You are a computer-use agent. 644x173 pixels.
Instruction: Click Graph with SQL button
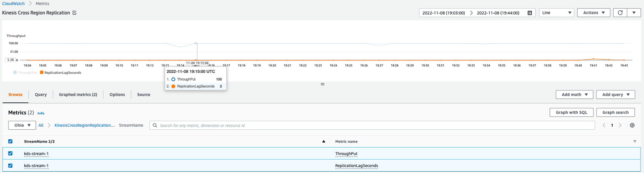click(572, 112)
